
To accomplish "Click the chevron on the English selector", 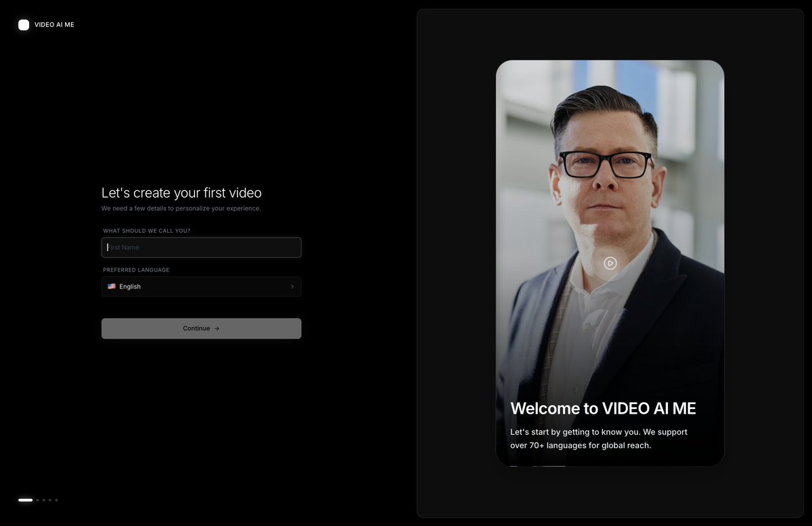I will 292,286.
